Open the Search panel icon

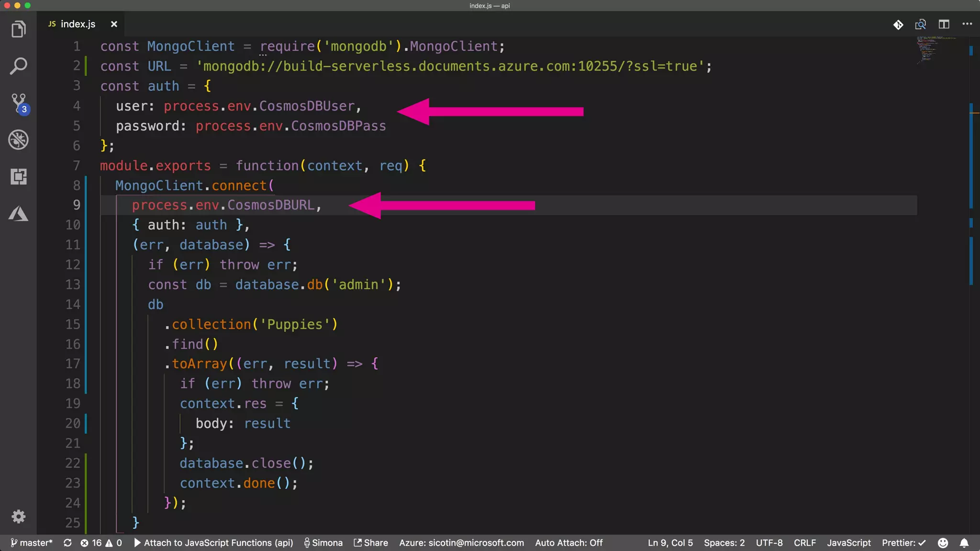[18, 66]
